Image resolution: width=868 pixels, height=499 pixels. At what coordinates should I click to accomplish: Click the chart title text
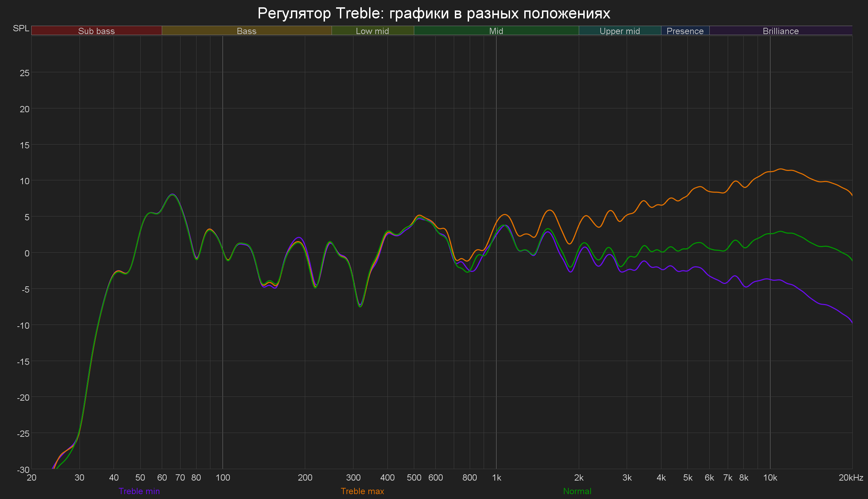coord(434,13)
